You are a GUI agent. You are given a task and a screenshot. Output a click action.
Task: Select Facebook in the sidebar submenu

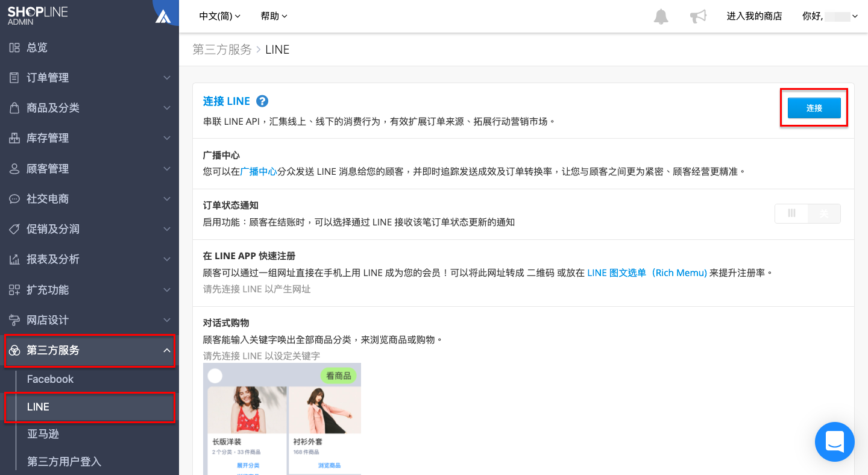[x=50, y=379]
